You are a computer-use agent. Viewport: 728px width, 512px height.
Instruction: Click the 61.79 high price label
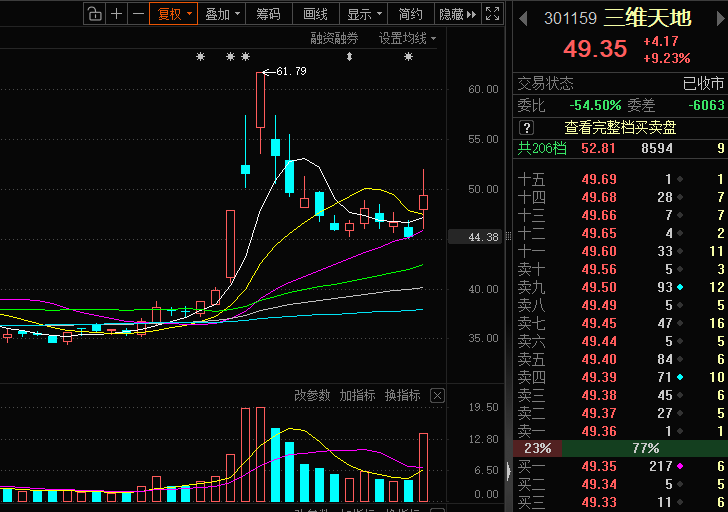pos(291,71)
